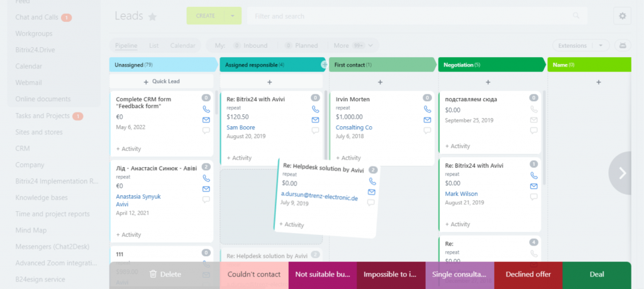Click the Couldn't contact drop zone
644x289 pixels.
[x=254, y=274]
